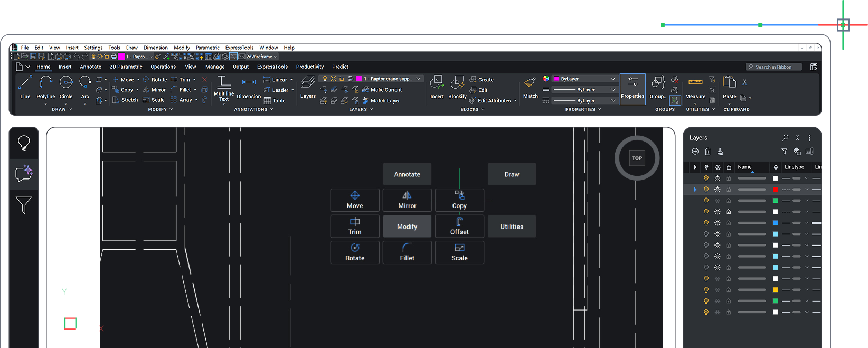Add a new layer in Layers panel

pos(695,152)
